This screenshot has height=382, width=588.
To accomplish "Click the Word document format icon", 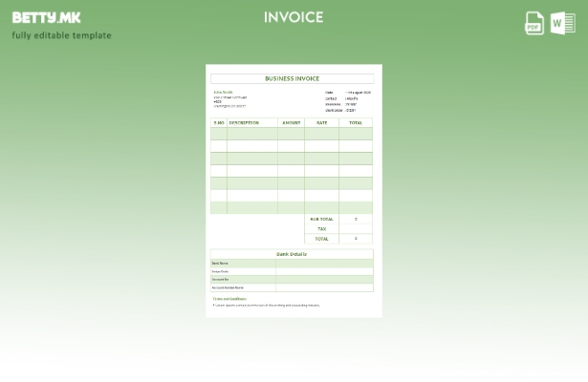I will click(x=563, y=23).
